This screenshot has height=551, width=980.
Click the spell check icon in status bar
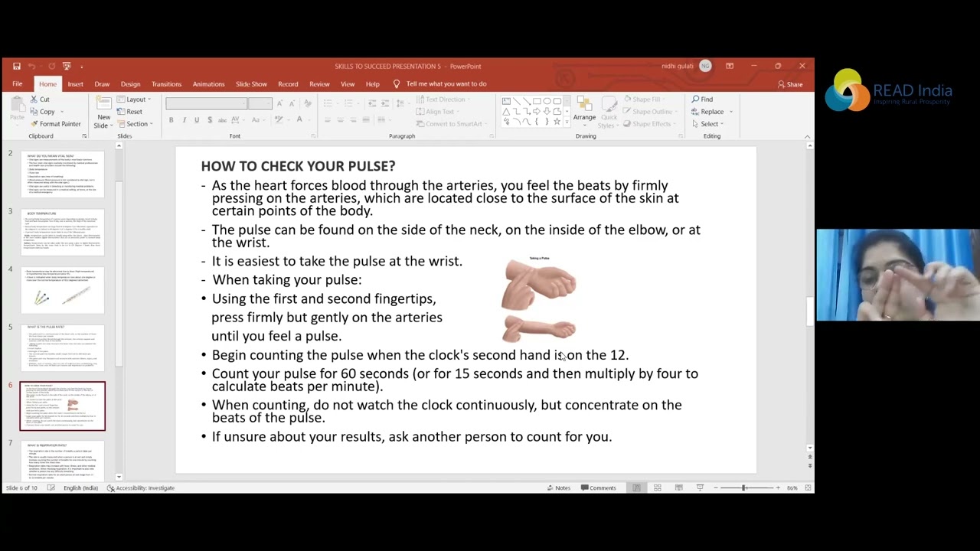click(51, 487)
